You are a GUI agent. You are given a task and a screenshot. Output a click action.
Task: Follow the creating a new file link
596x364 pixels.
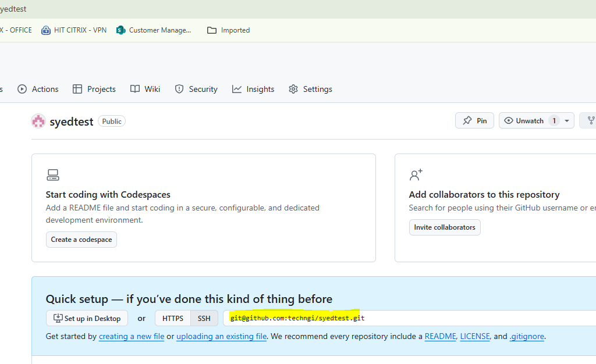132,336
